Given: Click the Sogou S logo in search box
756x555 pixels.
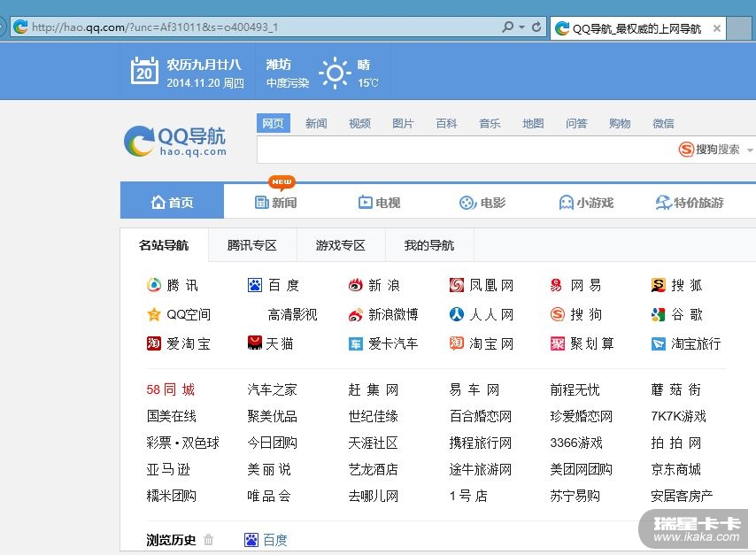Looking at the screenshot, I should point(686,150).
